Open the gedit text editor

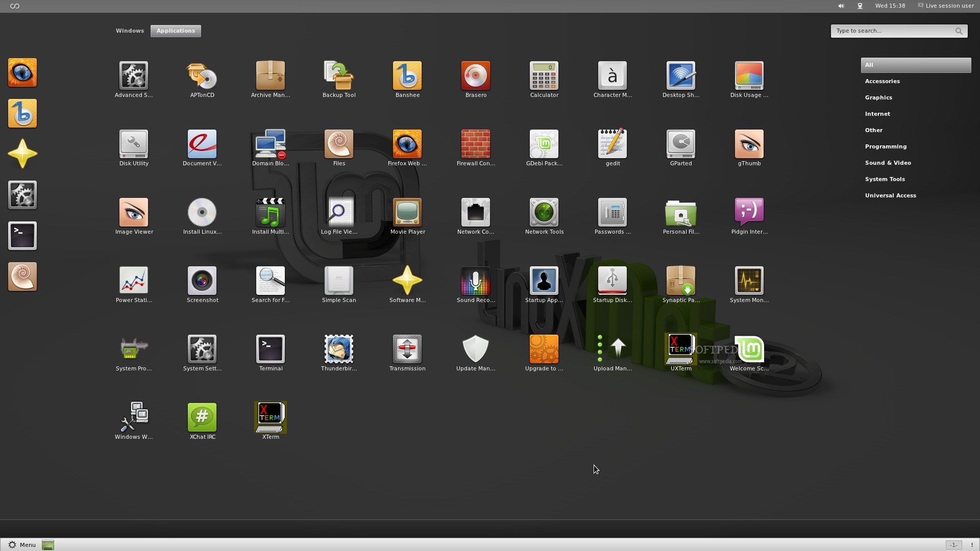[612, 144]
